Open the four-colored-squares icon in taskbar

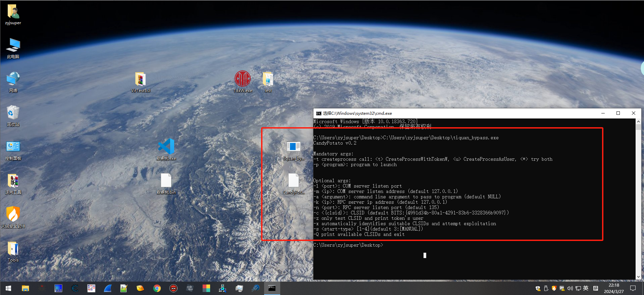point(206,288)
